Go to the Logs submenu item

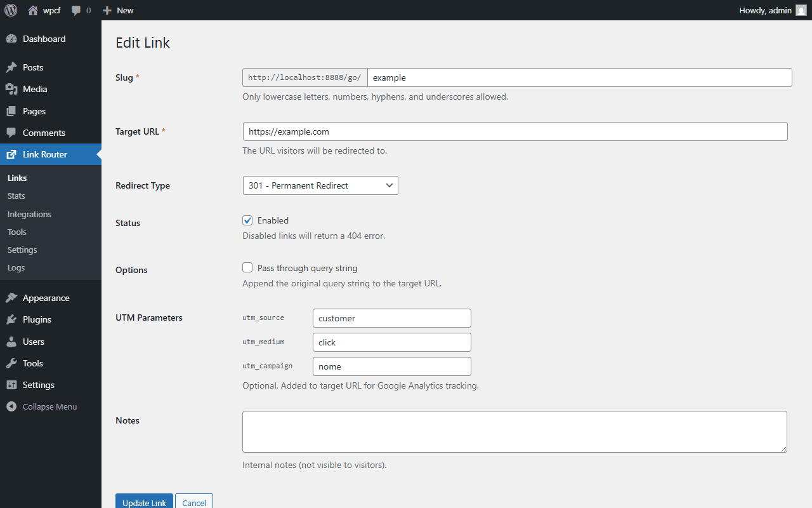coord(16,267)
